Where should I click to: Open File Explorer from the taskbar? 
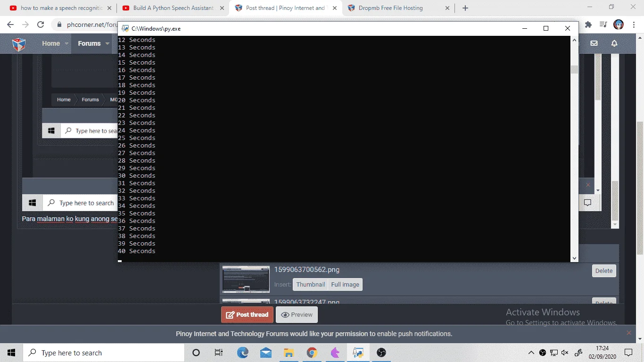click(x=289, y=353)
